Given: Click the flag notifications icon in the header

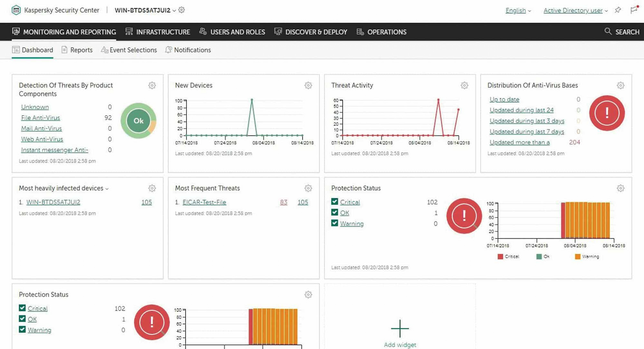Looking at the screenshot, I should point(634,10).
